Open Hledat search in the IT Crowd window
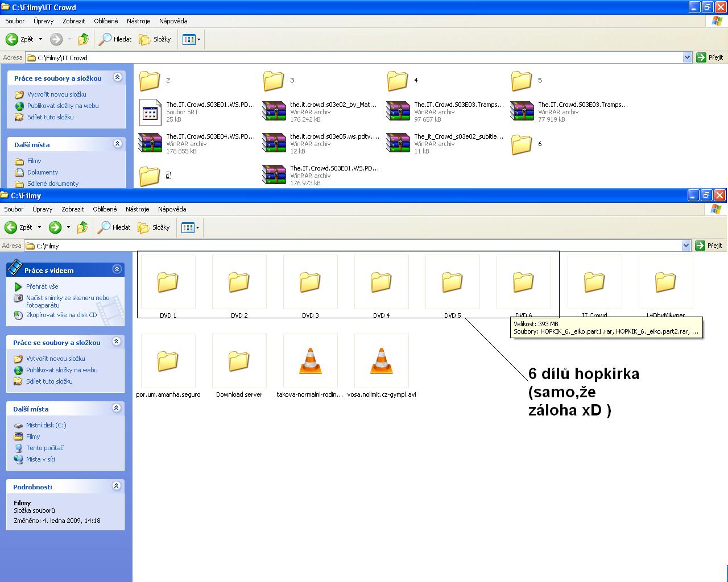The image size is (728, 582). point(115,39)
